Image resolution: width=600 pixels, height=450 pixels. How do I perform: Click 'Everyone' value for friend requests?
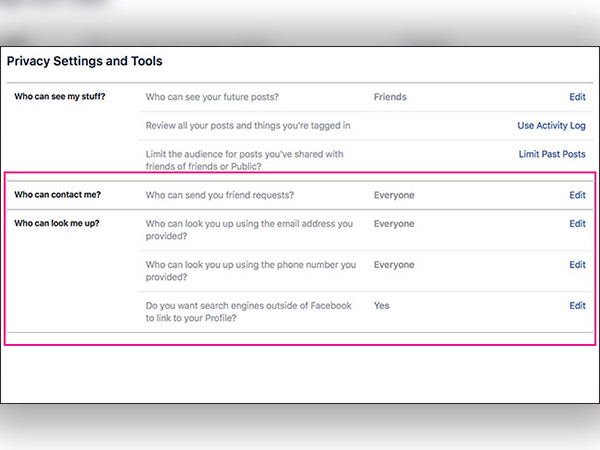pos(394,195)
